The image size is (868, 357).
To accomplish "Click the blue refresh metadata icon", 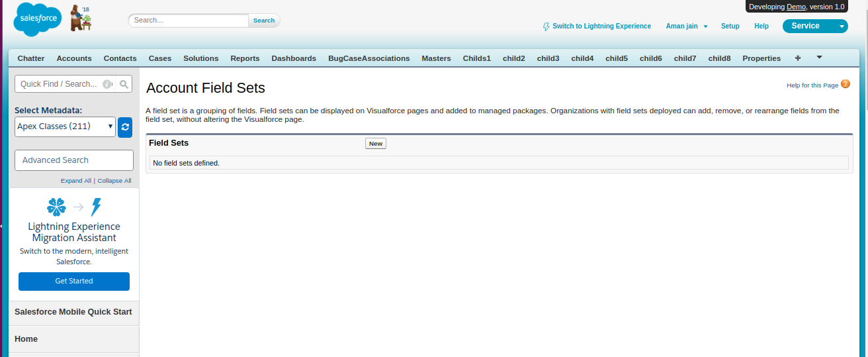I will tap(125, 127).
